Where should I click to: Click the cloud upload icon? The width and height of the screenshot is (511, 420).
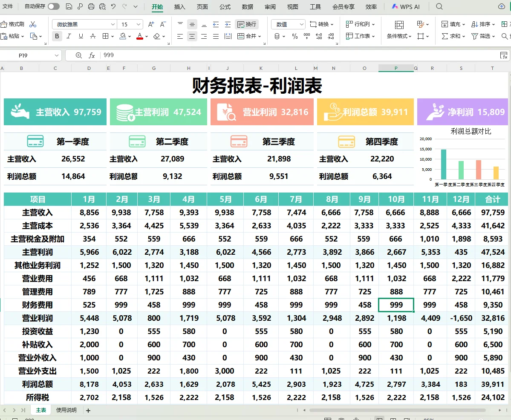coord(502,6)
